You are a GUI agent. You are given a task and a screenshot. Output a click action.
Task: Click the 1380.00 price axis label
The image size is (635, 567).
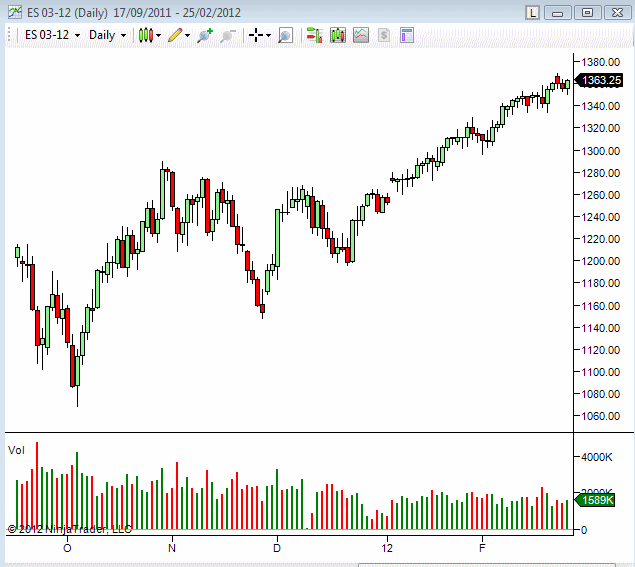point(601,62)
